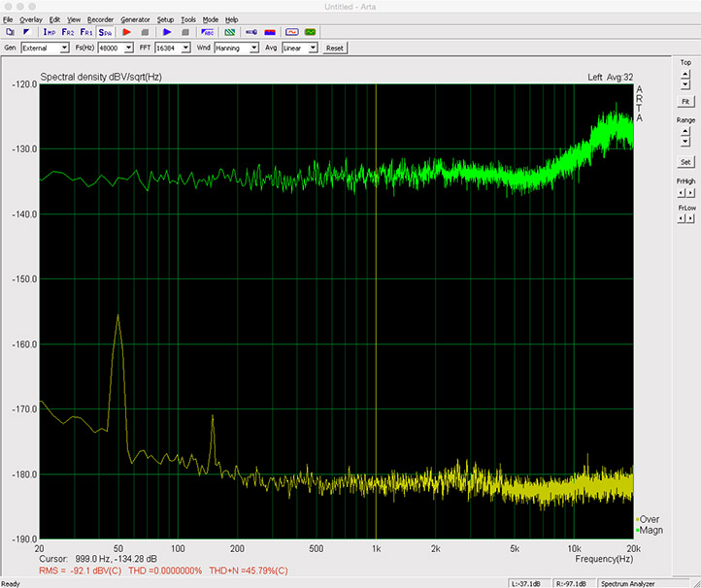This screenshot has width=701, height=588.
Task: Click the Set button
Action: (x=685, y=162)
